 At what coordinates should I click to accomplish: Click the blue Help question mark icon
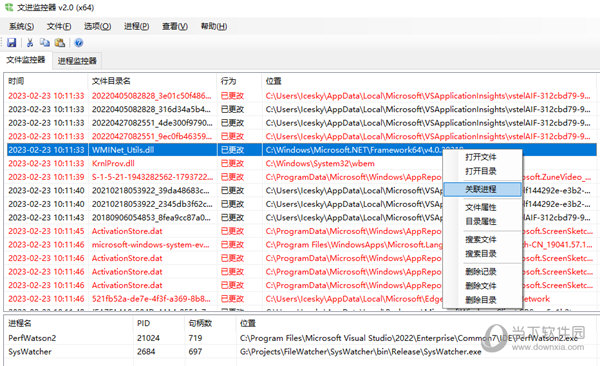[x=79, y=42]
